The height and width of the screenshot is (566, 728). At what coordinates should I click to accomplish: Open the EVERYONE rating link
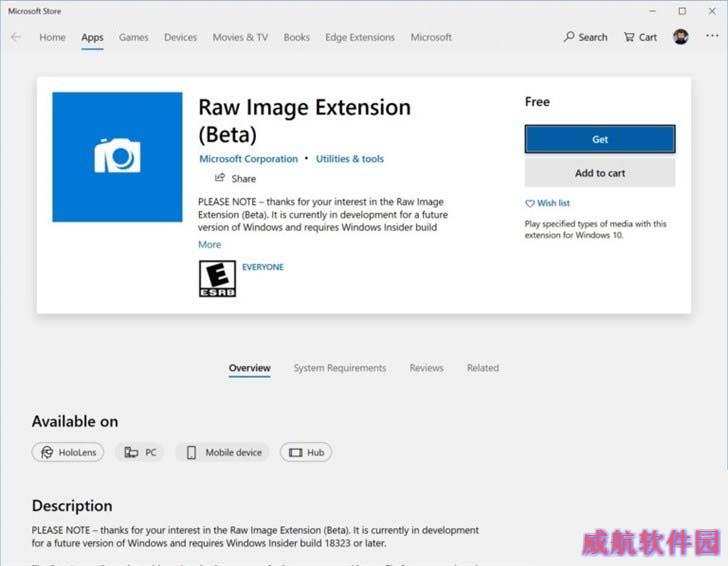coord(263,267)
